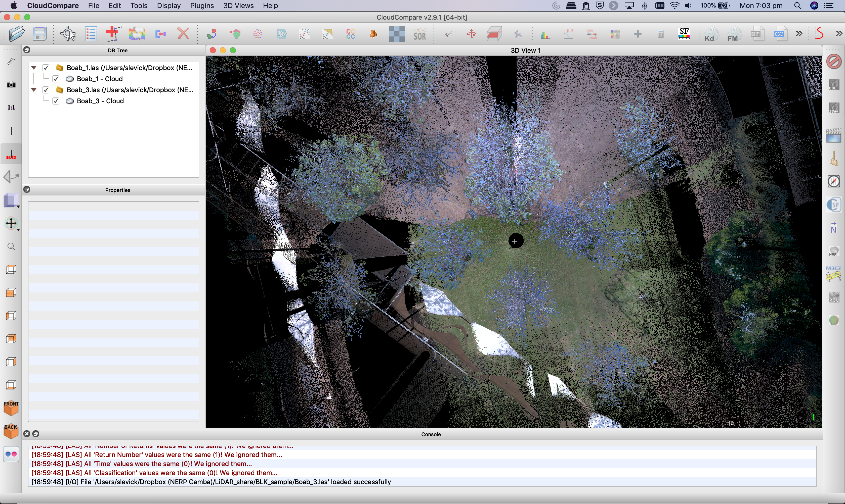Open the volume control in menu bar
The height and width of the screenshot is (504, 845).
[x=688, y=6]
